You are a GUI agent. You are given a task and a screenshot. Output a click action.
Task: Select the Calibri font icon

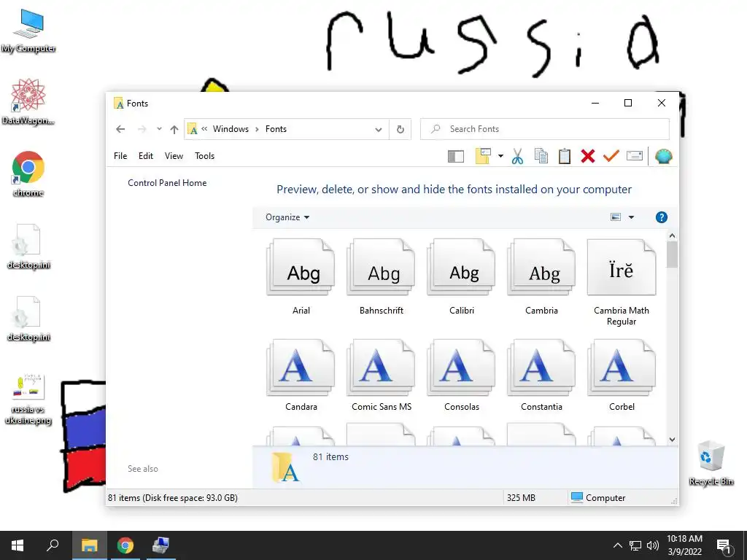pos(461,277)
